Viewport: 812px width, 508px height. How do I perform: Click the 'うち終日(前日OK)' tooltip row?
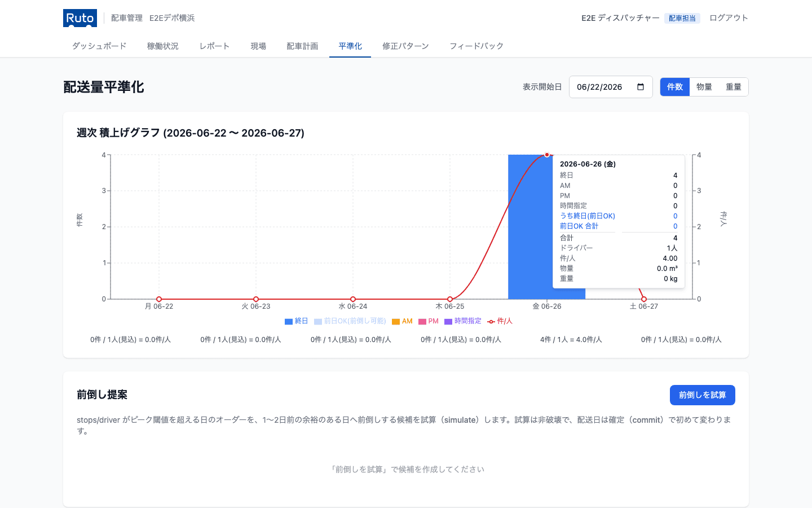coord(619,216)
